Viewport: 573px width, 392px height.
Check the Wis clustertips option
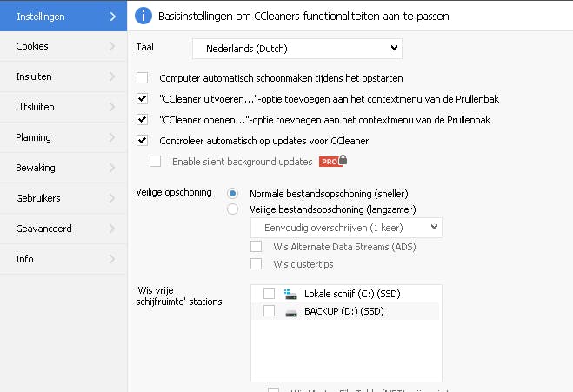tap(257, 263)
